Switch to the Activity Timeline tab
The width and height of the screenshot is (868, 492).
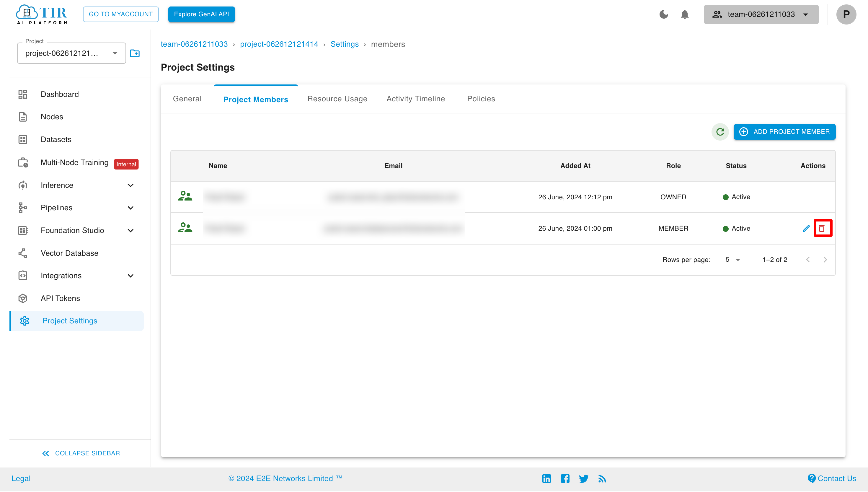(415, 99)
